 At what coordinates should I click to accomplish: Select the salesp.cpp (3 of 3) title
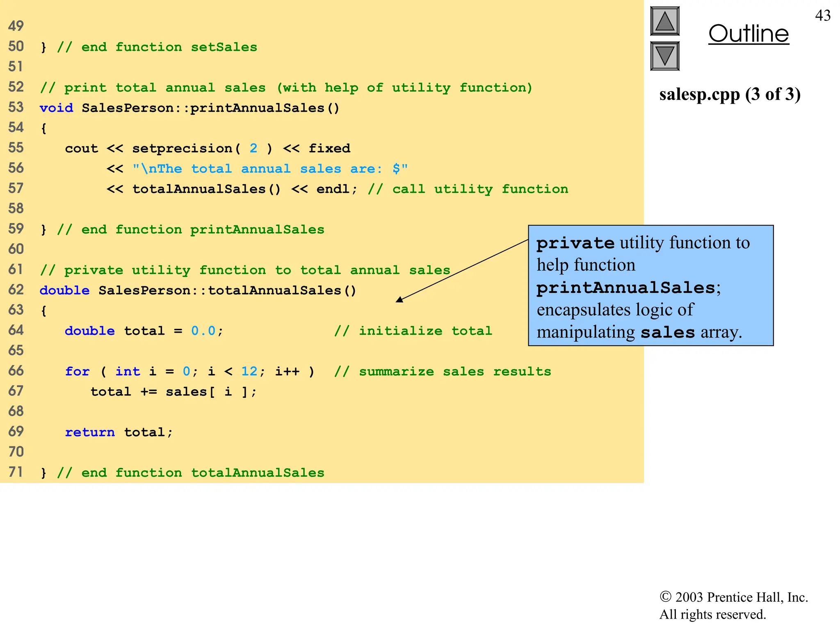coord(730,94)
